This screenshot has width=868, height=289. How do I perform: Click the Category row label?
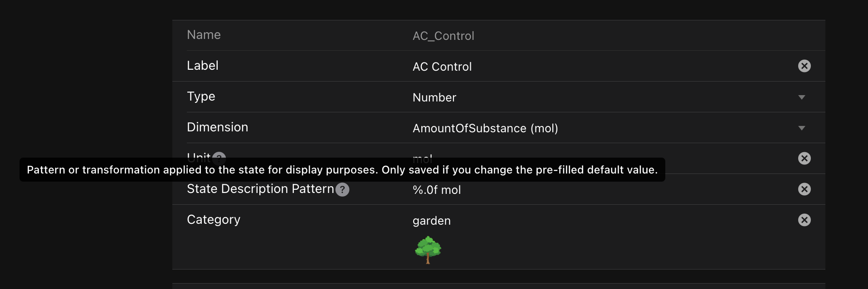click(x=214, y=220)
